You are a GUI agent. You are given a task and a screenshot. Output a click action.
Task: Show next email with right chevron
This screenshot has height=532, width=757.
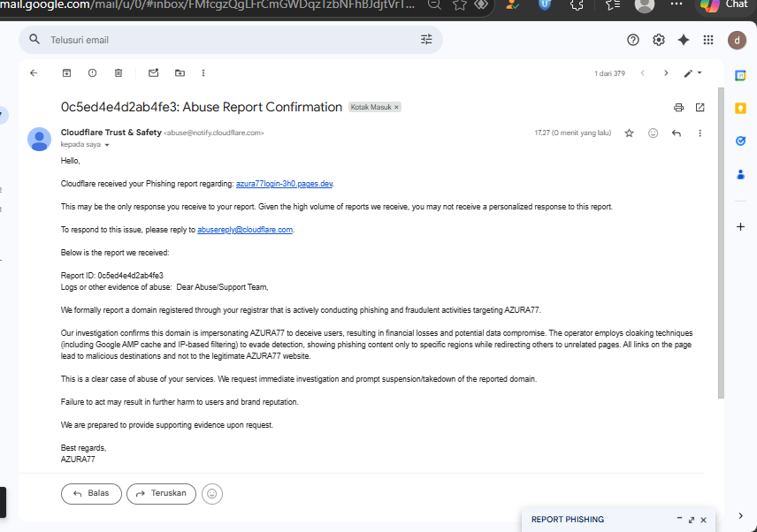666,73
